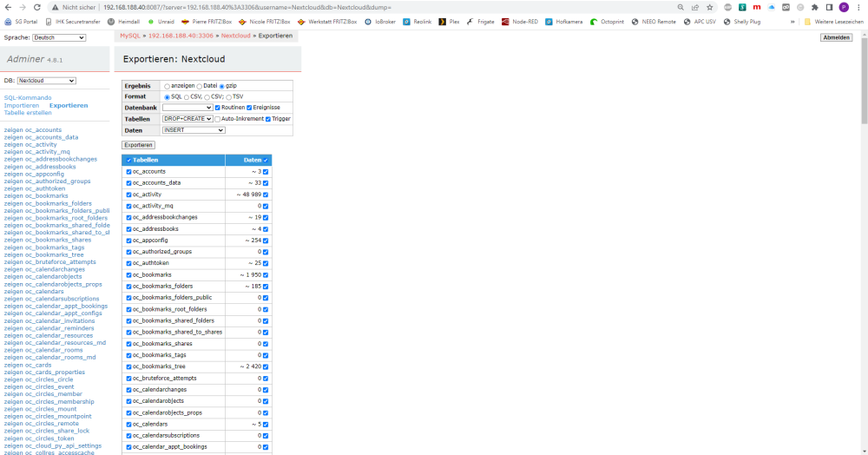Click the share page icon in the address bar
Screen dimensions: 868x455
(x=695, y=7)
